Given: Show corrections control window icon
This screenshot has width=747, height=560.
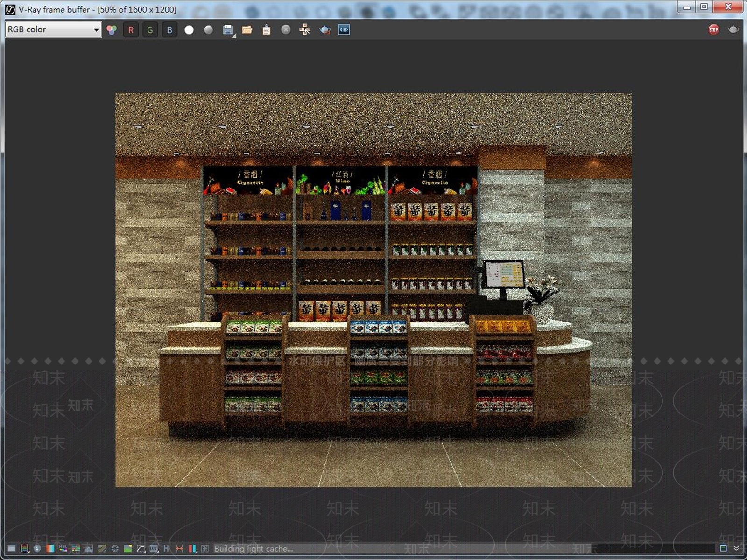Looking at the screenshot, I should [x=11, y=548].
